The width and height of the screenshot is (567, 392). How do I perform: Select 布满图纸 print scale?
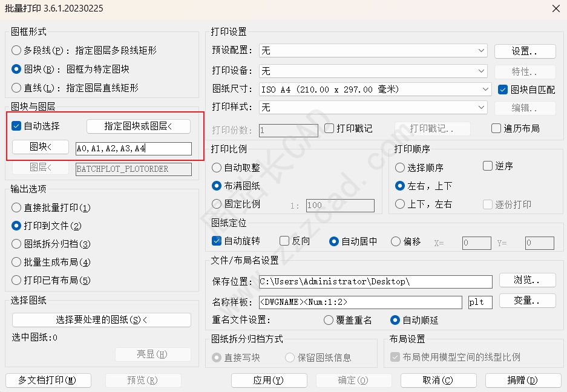tap(216, 186)
